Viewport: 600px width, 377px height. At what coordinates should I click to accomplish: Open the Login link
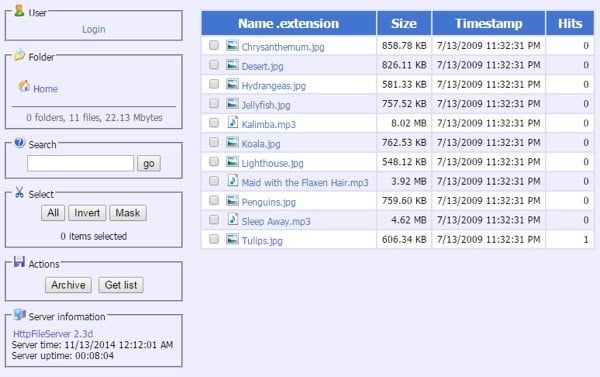[x=93, y=29]
